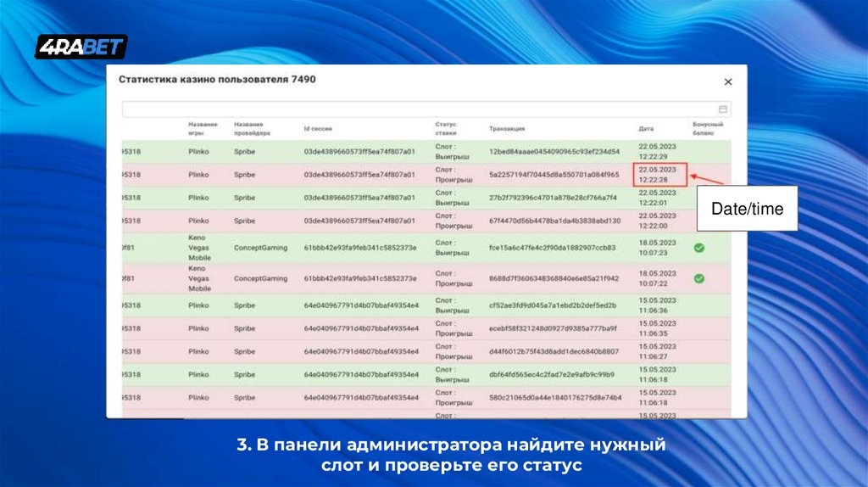Click date 18.05.2023 10:07:23
Viewport: 868px width, 487px height.
[657, 248]
